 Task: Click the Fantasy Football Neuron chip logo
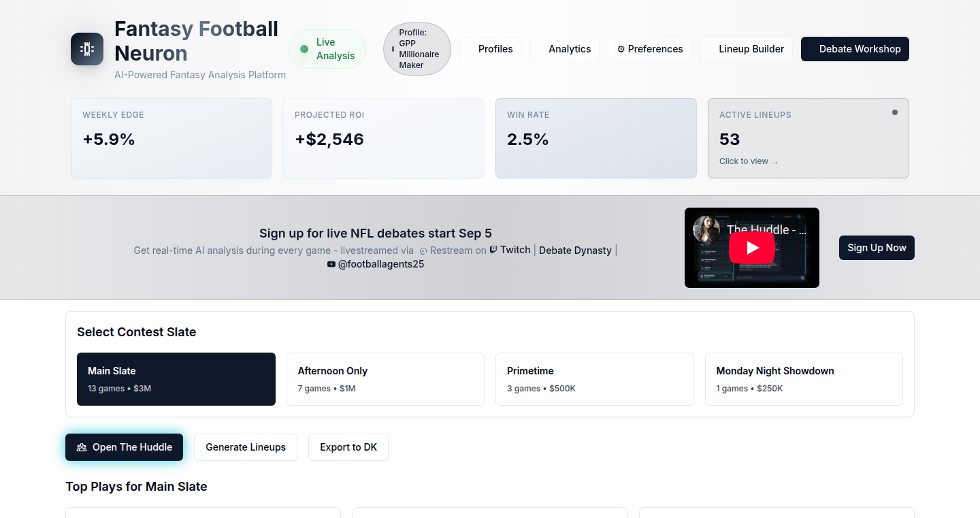(87, 49)
